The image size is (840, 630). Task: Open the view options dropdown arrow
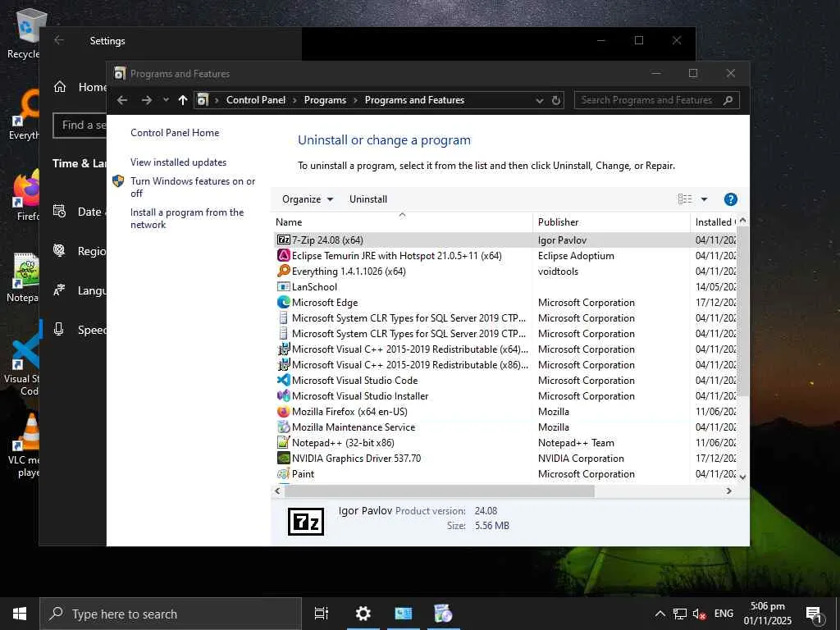tap(704, 199)
